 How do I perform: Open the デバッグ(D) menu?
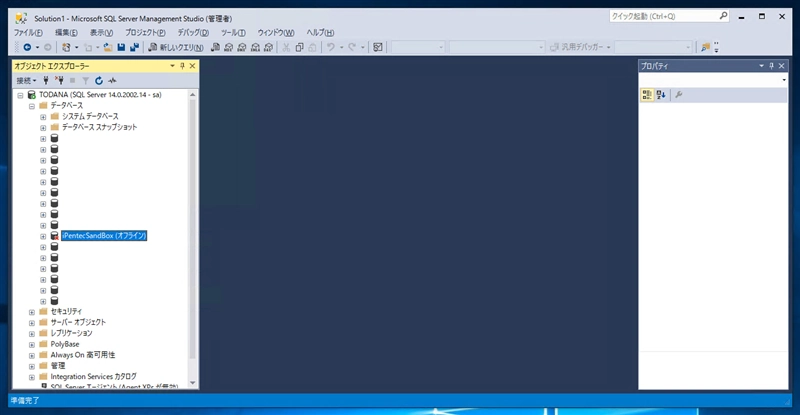193,33
